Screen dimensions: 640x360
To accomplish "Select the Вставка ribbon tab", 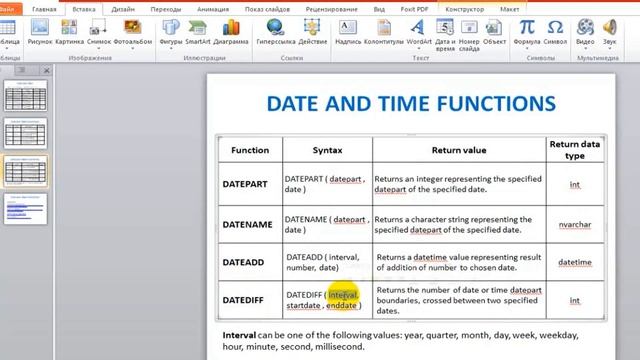I will coord(84,9).
